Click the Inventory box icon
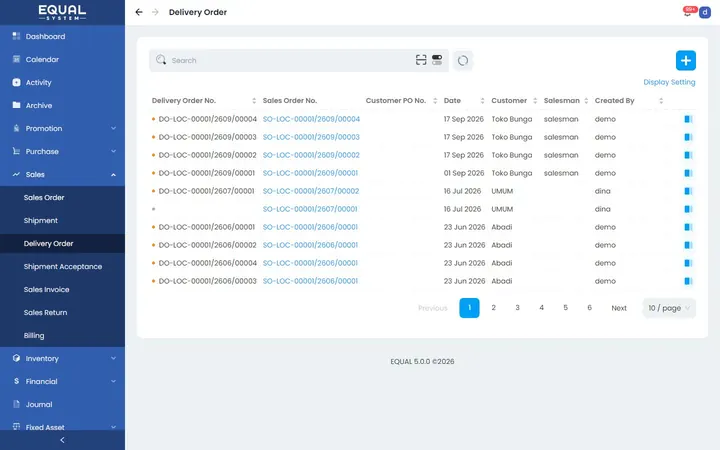720x450 pixels. 17,358
